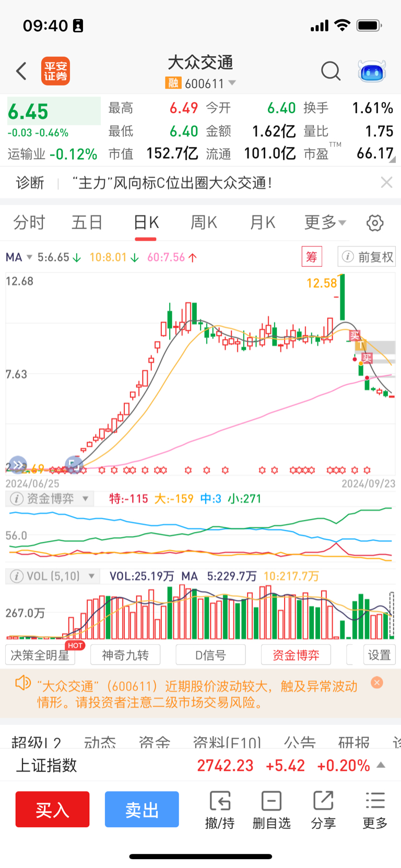This screenshot has width=401, height=868.
Task: Expand the MA indicator dropdown
Action: [29, 257]
